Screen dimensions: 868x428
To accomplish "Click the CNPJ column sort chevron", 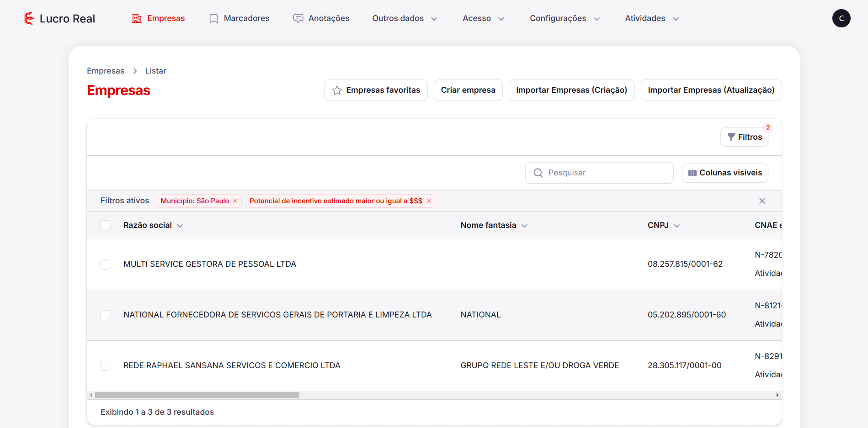I will [x=677, y=225].
